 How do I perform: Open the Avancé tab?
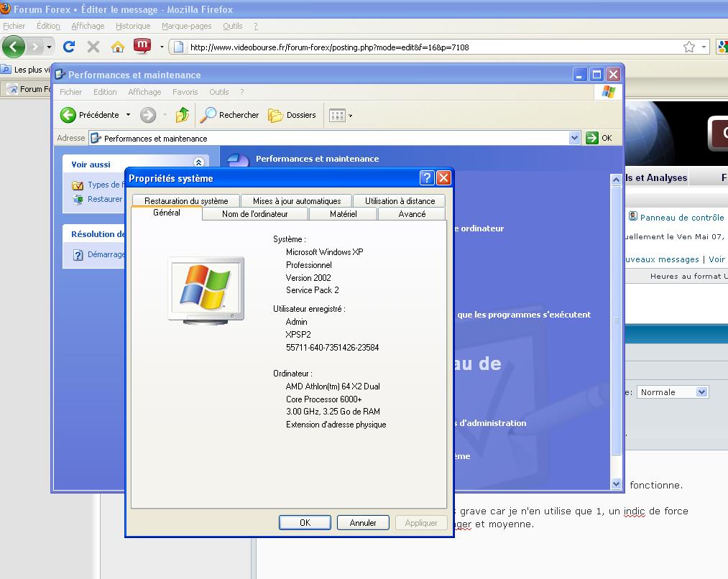(x=412, y=214)
